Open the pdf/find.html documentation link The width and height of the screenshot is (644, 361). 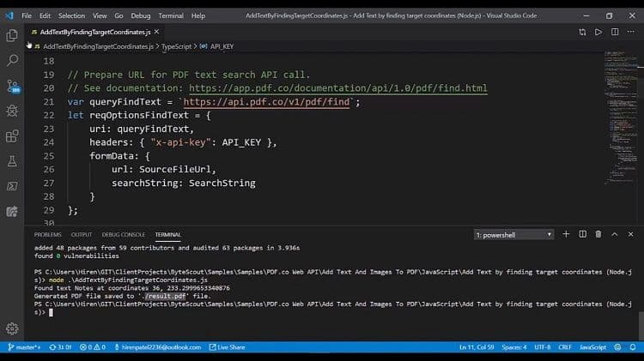[338, 87]
